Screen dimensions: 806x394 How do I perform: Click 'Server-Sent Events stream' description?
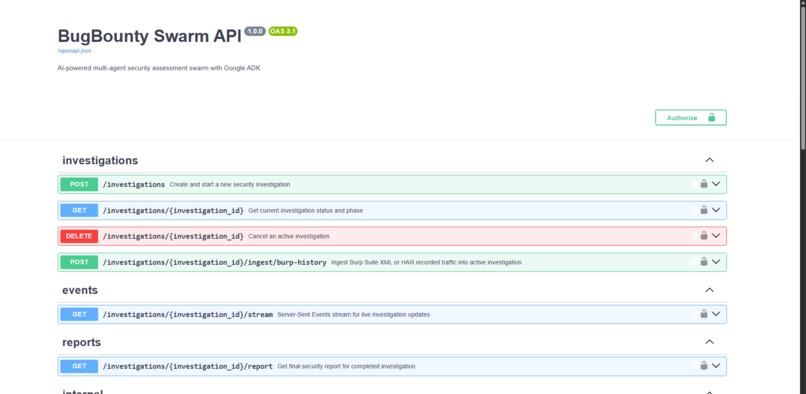tap(354, 314)
